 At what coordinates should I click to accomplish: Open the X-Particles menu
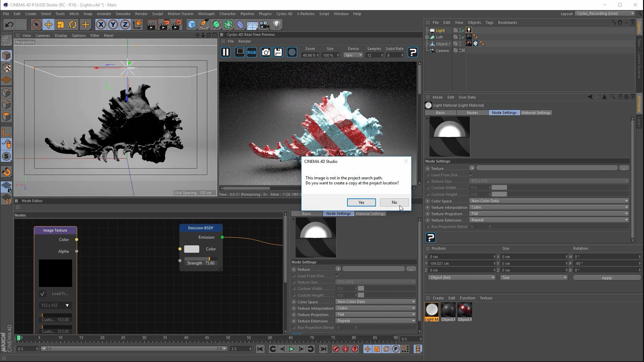tap(306, 14)
